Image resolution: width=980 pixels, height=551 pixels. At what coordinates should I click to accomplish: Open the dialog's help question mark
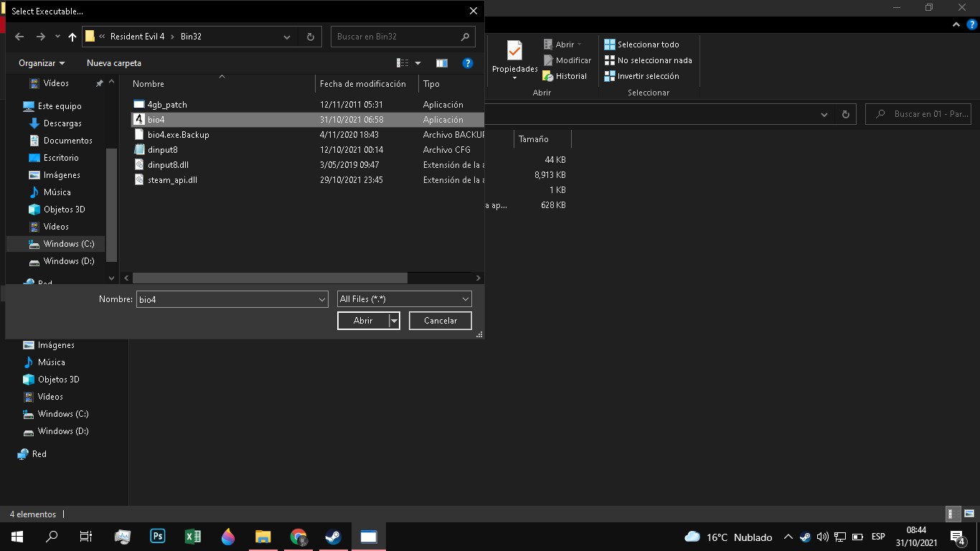468,63
